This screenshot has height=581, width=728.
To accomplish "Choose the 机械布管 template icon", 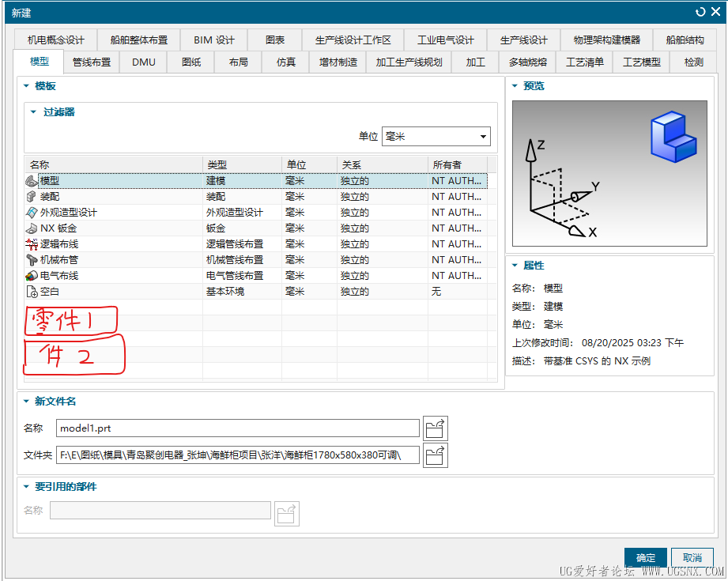I will click(32, 260).
